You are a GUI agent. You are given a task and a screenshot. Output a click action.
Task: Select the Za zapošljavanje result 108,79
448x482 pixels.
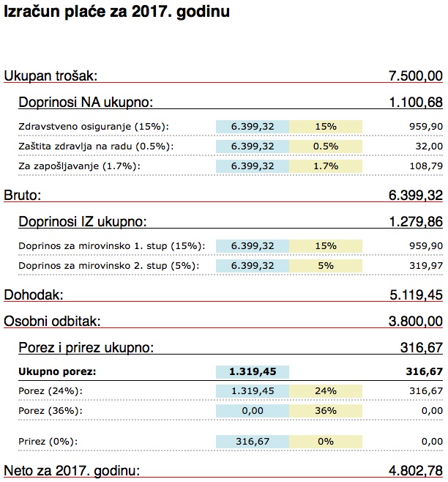[x=426, y=166]
